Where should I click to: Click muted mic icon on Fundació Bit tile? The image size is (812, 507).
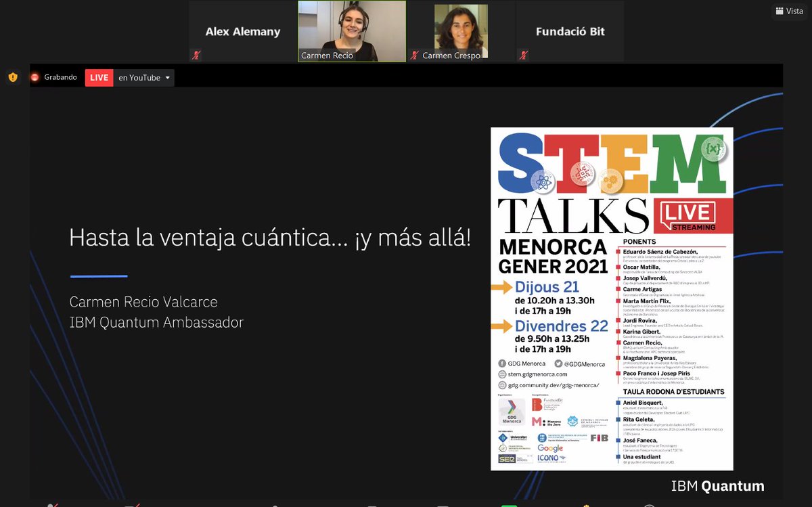523,56
